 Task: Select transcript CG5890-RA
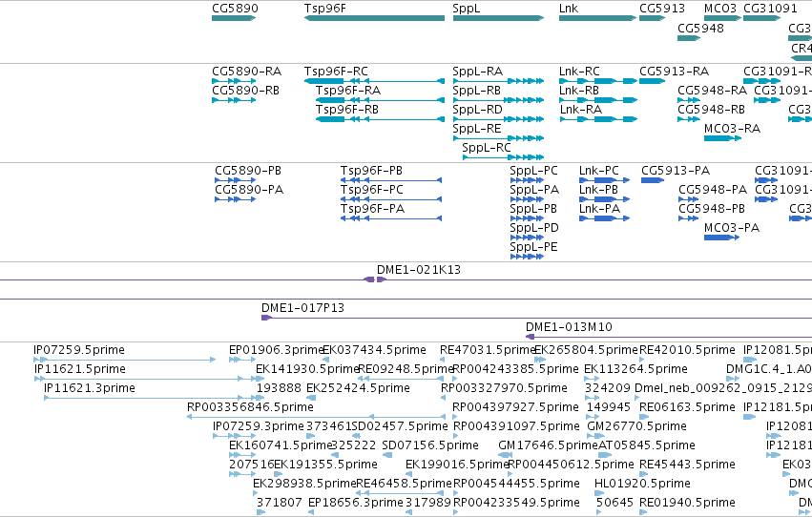pyautogui.click(x=234, y=81)
